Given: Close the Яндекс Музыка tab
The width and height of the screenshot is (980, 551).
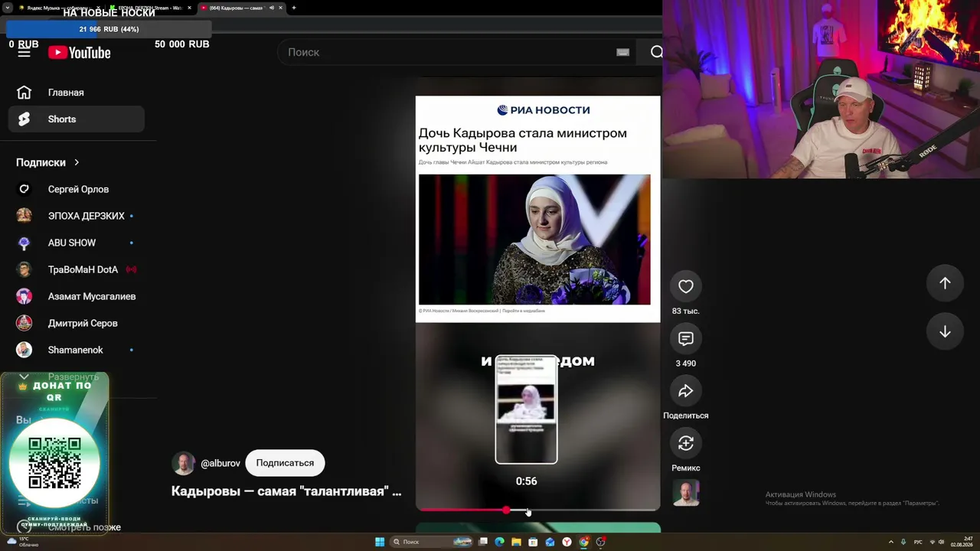Looking at the screenshot, I should click(98, 8).
